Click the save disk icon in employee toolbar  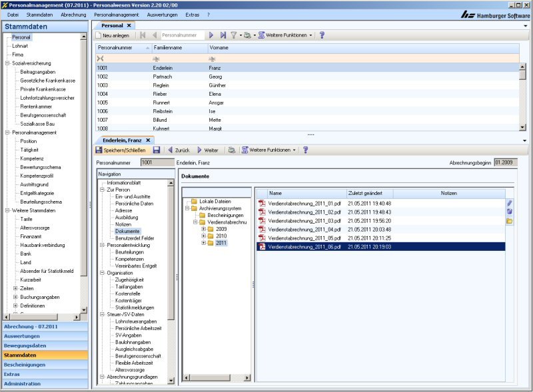[156, 150]
